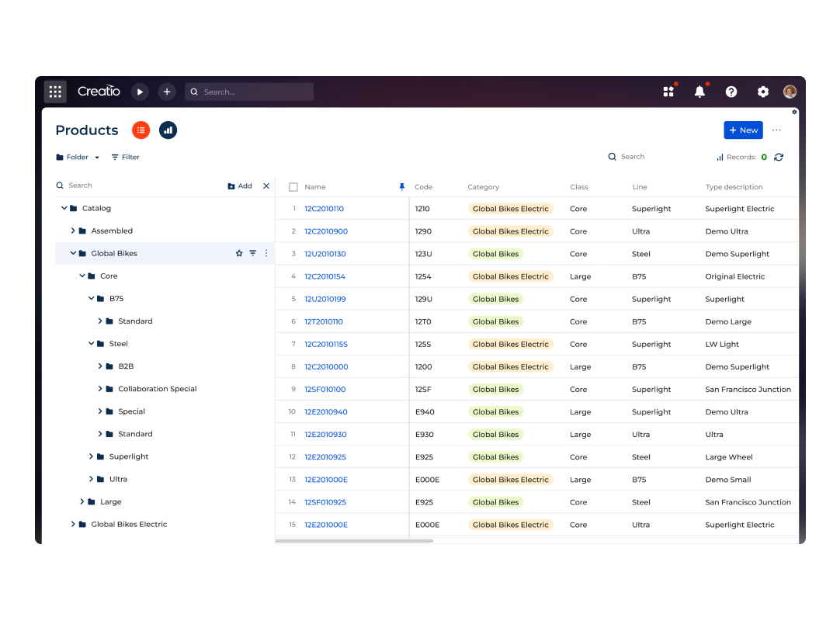840x621 pixels.
Task: Toggle the select-all checkbox in header
Action: point(293,187)
